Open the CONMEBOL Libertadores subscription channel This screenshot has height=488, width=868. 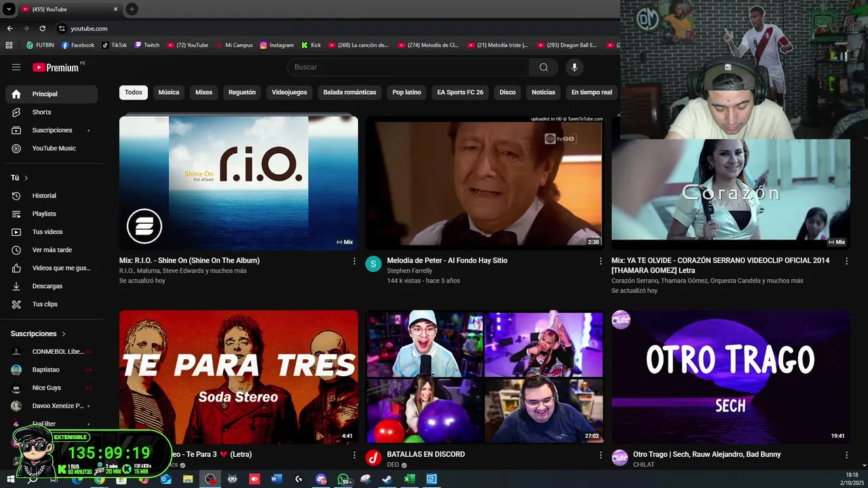pyautogui.click(x=52, y=352)
